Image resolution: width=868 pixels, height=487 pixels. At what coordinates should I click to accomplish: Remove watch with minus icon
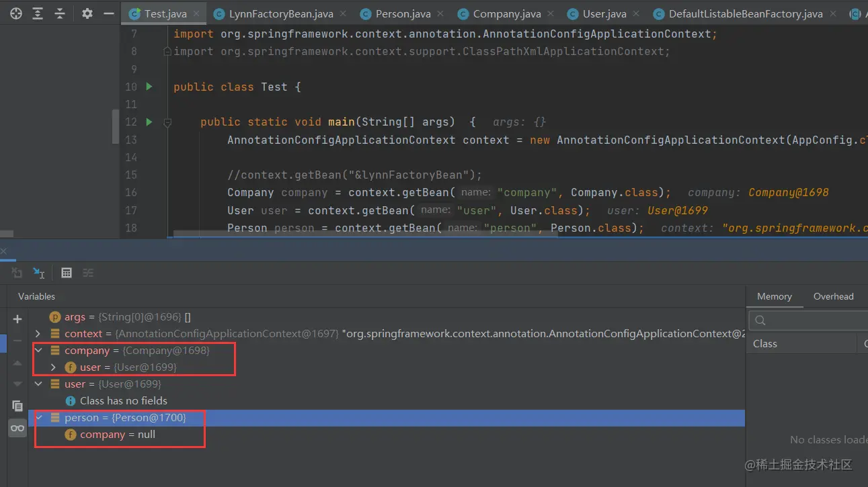click(x=17, y=341)
